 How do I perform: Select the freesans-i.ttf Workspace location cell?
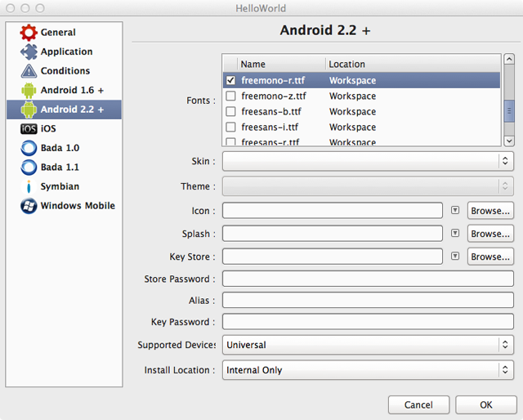tap(352, 127)
